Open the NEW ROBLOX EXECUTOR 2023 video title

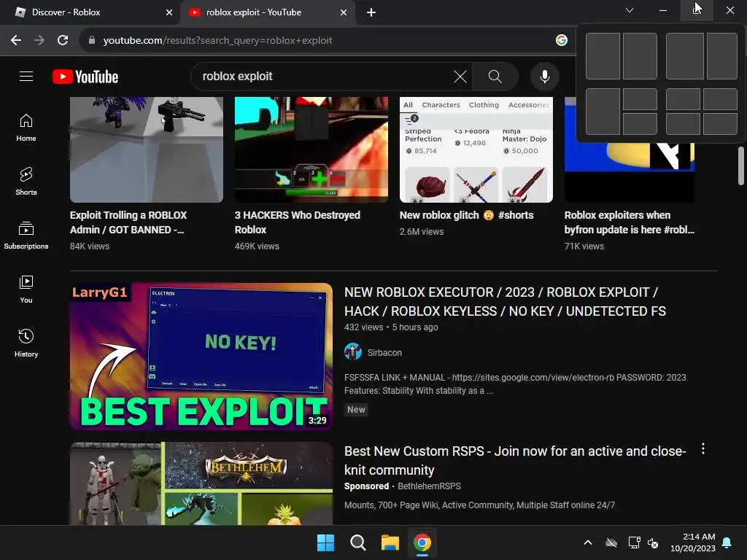[505, 301]
